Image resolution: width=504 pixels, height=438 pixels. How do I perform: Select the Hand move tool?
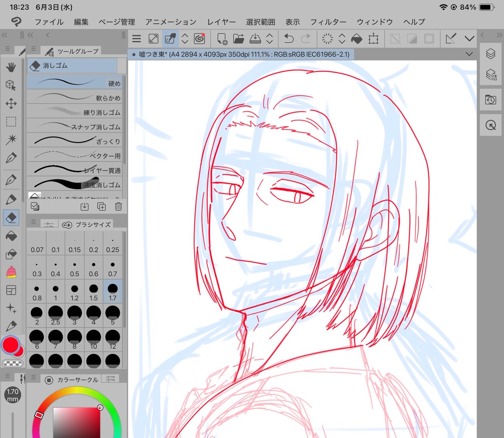point(11,67)
